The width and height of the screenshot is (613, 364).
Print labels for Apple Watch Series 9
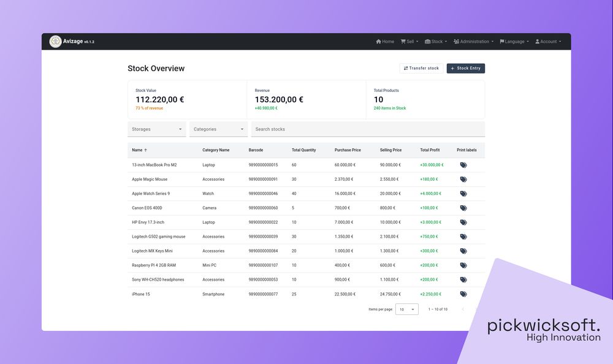[463, 194]
